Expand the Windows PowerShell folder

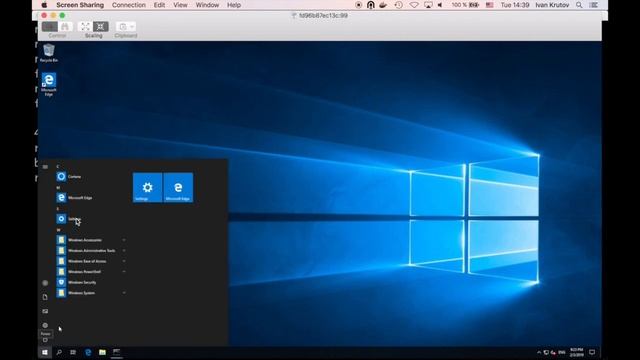tap(91, 271)
